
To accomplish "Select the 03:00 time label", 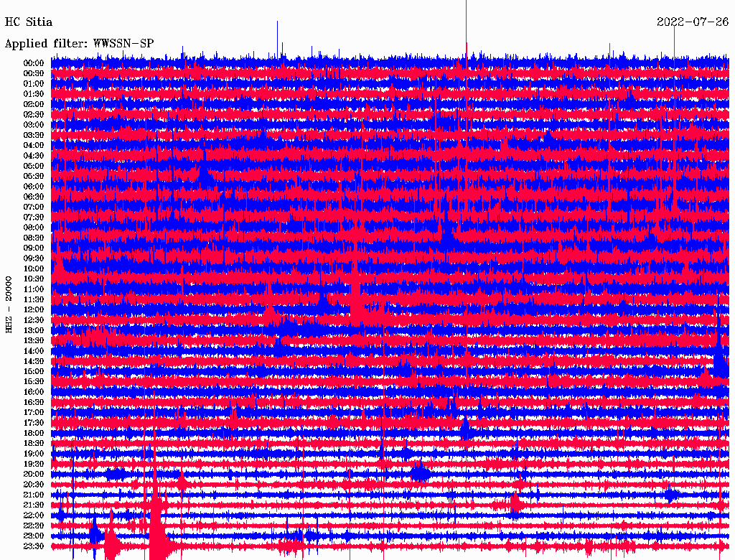I will point(34,125).
